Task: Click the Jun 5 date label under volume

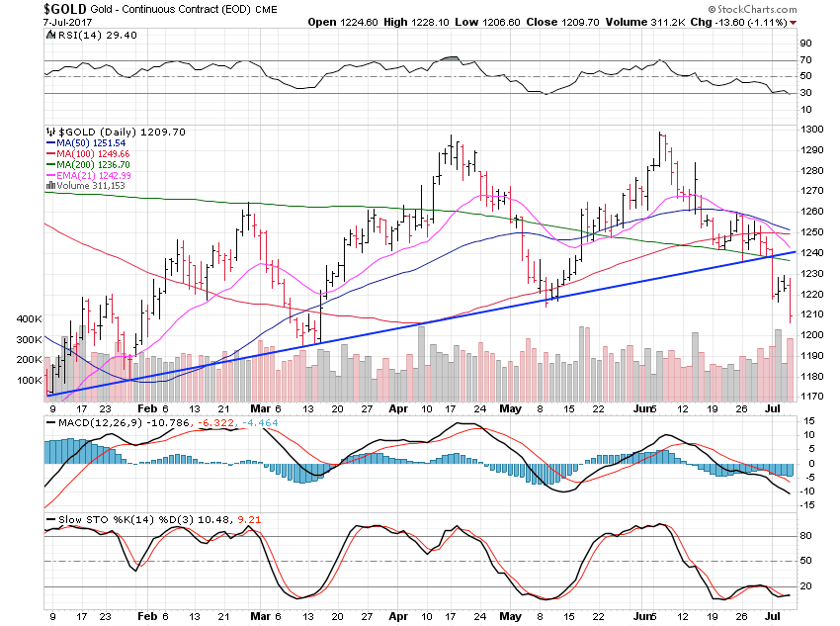Action: (644, 408)
